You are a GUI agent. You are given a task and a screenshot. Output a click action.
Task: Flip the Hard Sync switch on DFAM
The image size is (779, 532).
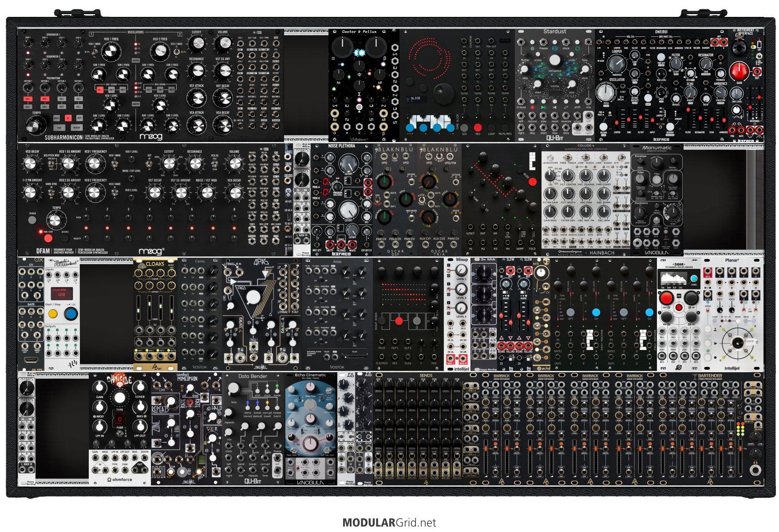tap(51, 192)
